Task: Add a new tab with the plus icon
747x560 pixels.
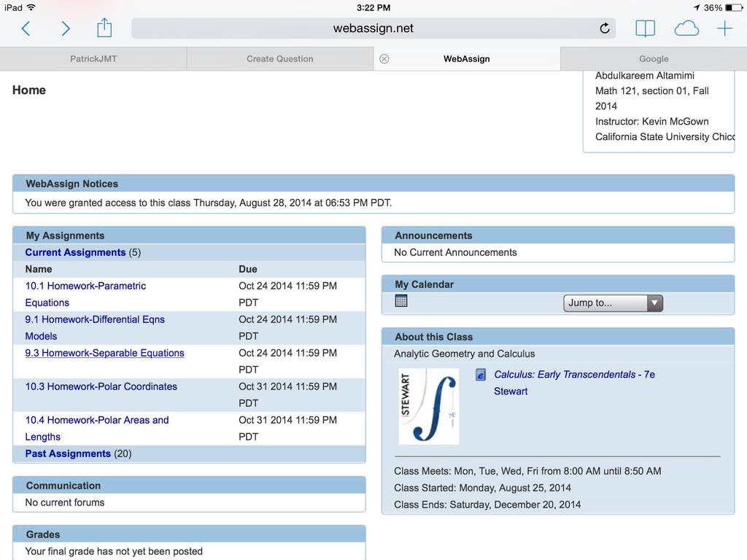Action: [x=724, y=28]
